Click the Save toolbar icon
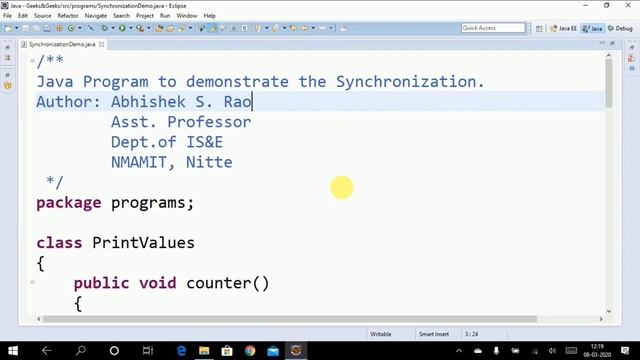The height and width of the screenshot is (360, 640). click(x=25, y=28)
